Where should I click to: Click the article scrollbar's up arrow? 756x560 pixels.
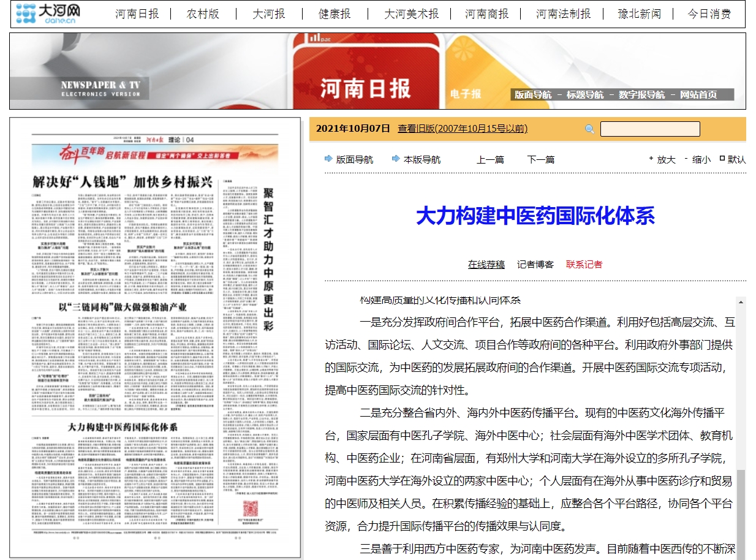click(x=741, y=302)
